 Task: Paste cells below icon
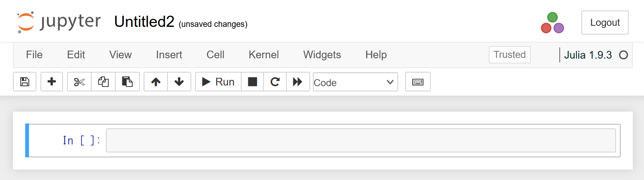tap(127, 82)
